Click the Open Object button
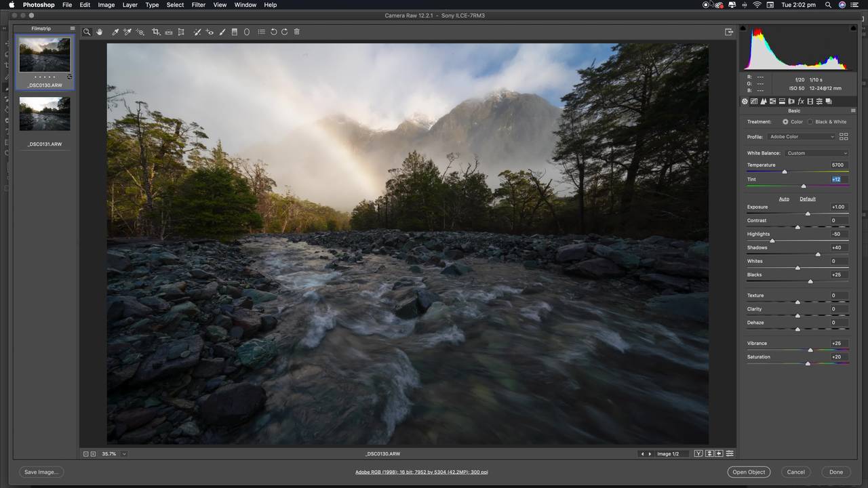Viewport: 868px width, 488px height. 749,472
